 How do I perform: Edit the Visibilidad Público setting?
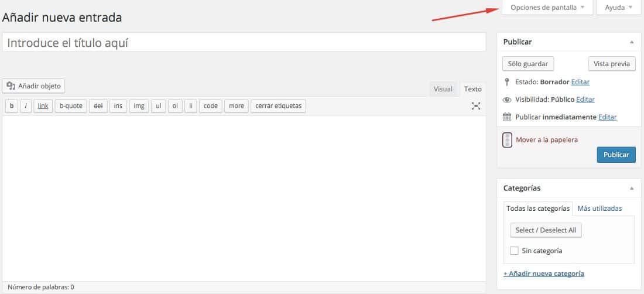[x=585, y=100]
